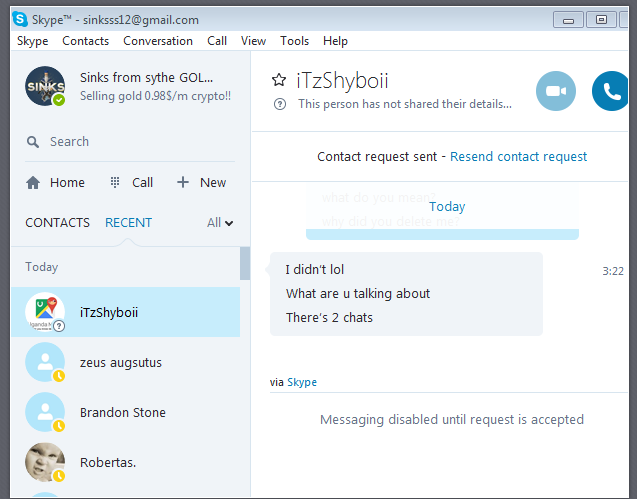
Task: Switch to the RECENT tab
Action: coord(128,223)
